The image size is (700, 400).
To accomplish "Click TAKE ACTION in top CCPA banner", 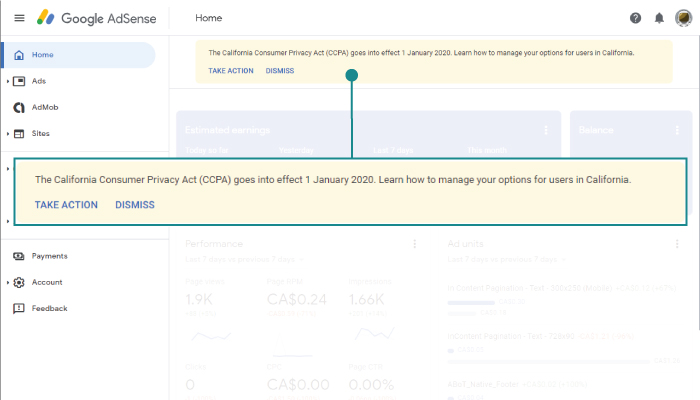I will pyautogui.click(x=231, y=71).
